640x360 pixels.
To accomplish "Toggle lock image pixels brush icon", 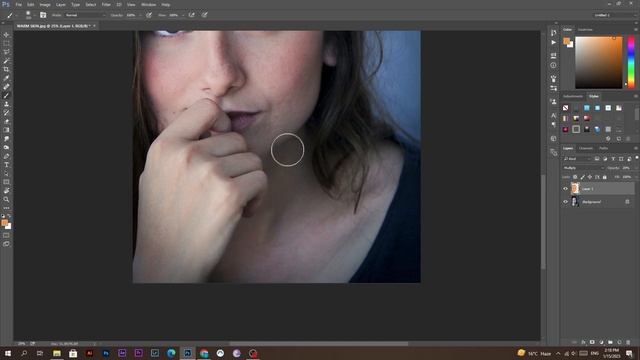I will tap(582, 177).
